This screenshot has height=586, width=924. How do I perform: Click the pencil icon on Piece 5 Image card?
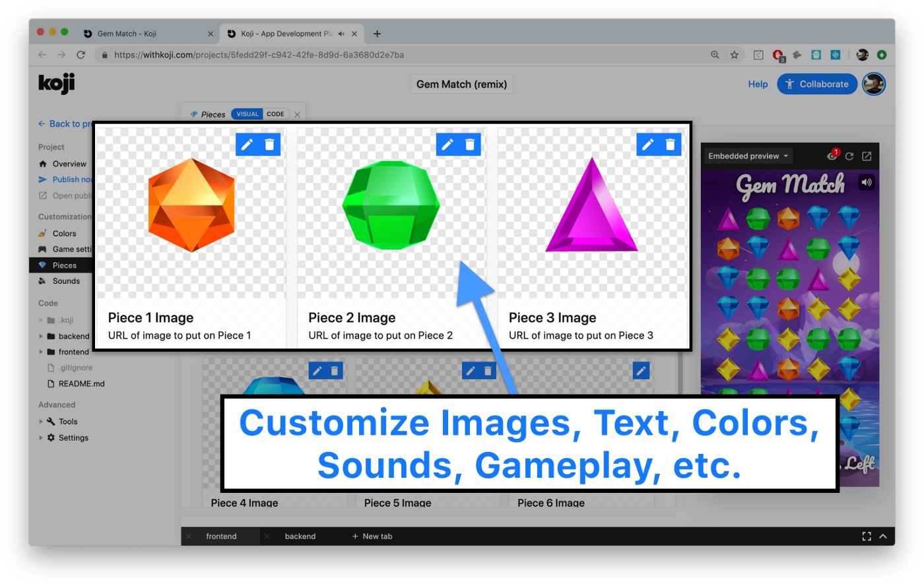coord(471,371)
